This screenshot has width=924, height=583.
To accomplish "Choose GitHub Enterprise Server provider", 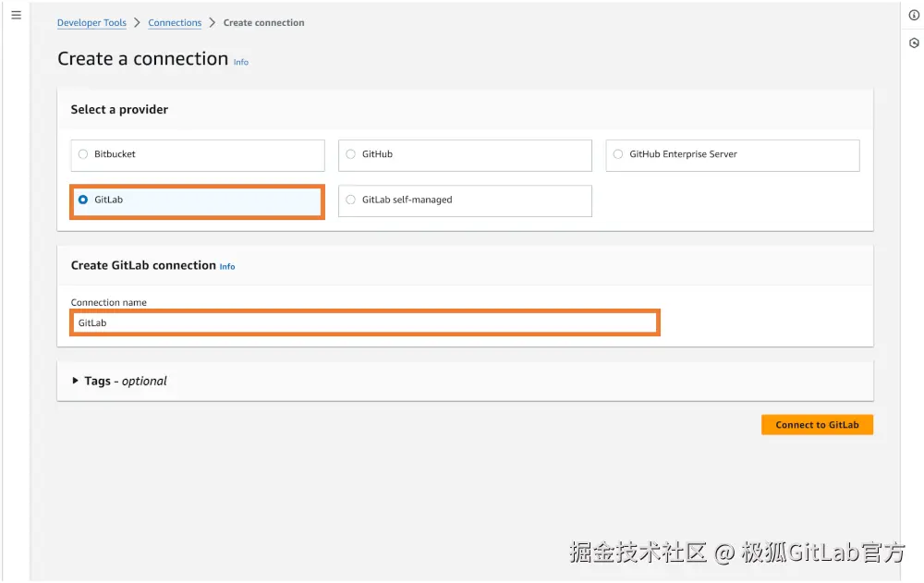I will 619,154.
